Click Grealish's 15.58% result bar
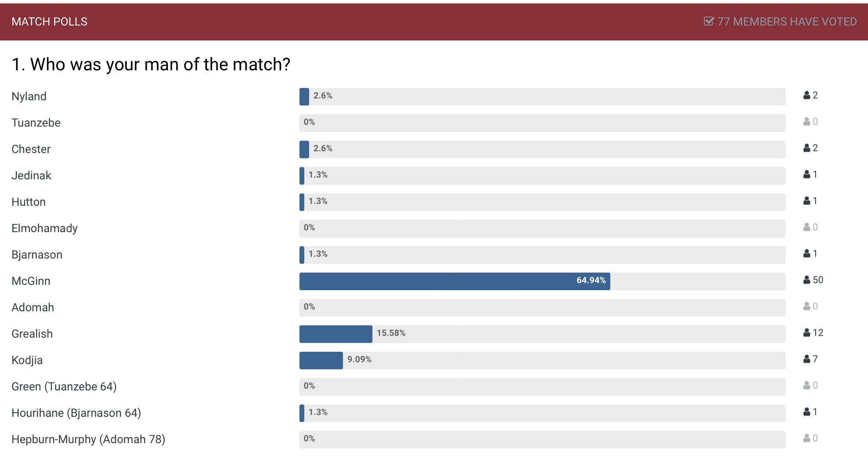This screenshot has width=868, height=459. point(336,334)
